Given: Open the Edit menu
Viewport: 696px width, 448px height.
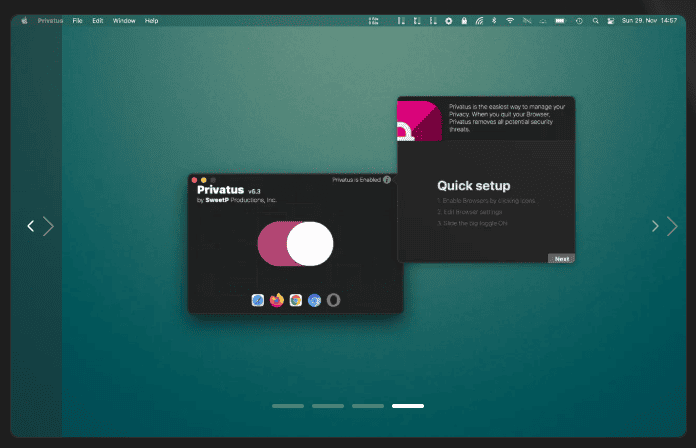Looking at the screenshot, I should (x=98, y=21).
